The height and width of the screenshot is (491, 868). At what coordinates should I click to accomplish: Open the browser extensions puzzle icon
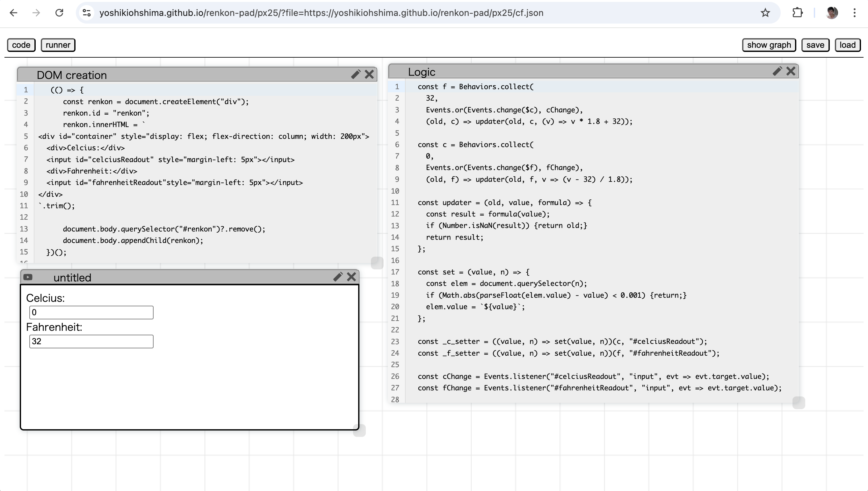click(x=798, y=13)
